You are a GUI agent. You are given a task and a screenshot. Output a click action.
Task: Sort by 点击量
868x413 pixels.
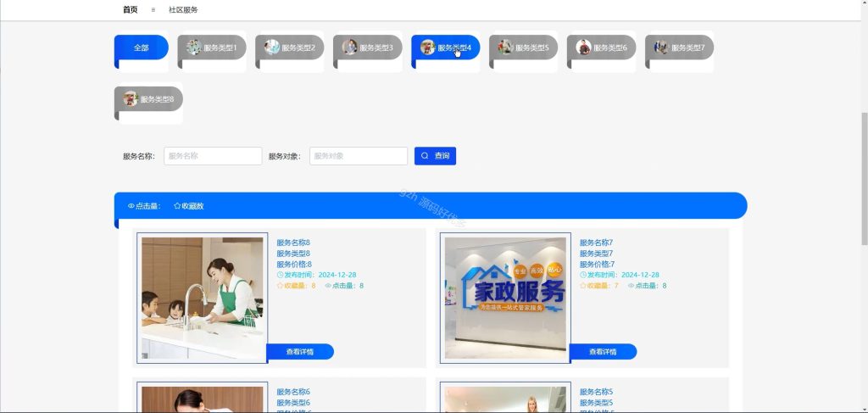[144, 206]
